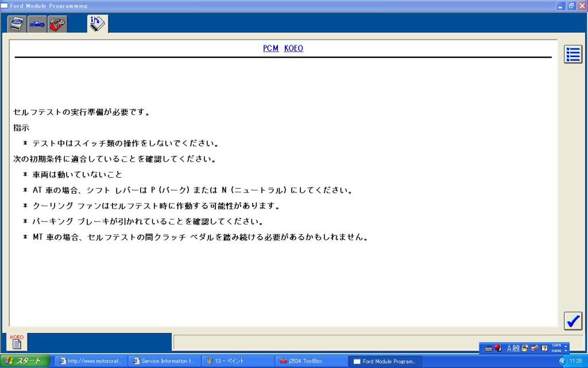
Task: Click the パーキング ブレーキ instruction line
Action: click(x=148, y=221)
